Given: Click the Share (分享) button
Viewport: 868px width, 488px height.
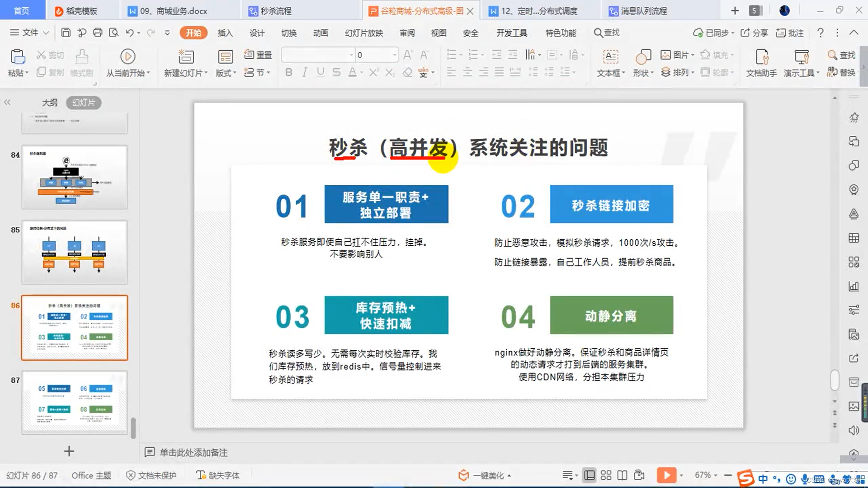Looking at the screenshot, I should coord(755,33).
